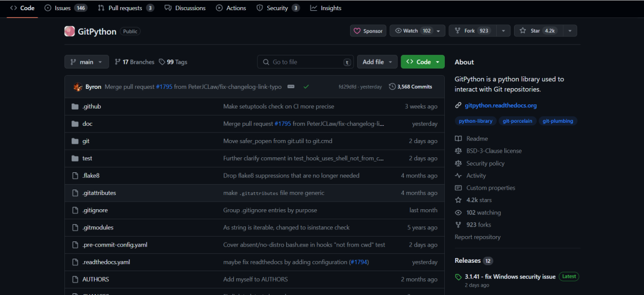Click the .gitmodules file icon
The width and height of the screenshot is (644, 295).
(75, 227)
